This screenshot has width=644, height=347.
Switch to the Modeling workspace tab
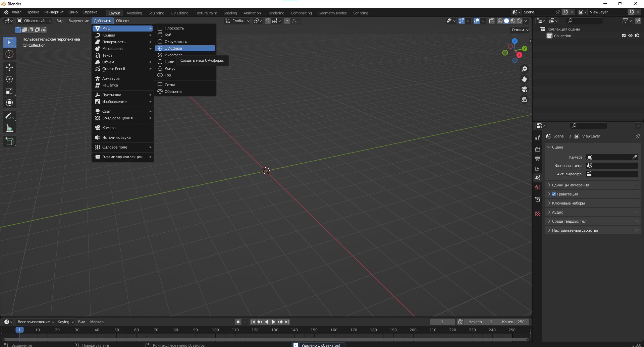click(134, 13)
